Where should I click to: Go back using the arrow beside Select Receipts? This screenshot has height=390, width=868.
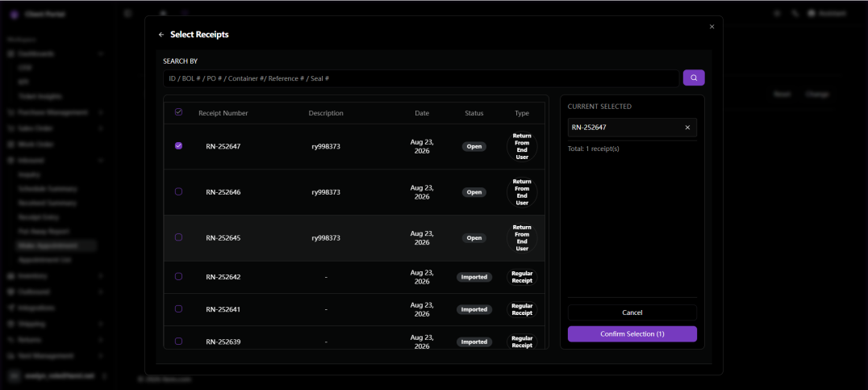[161, 35]
